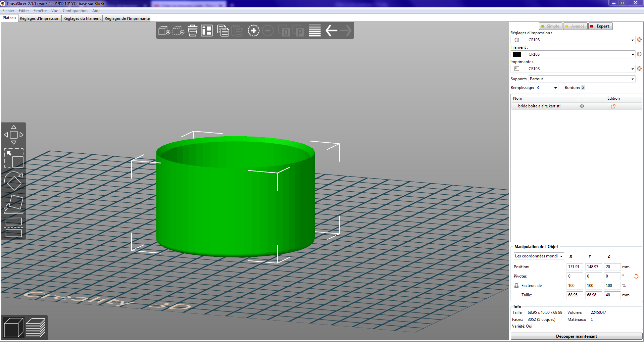644x342 pixels.
Task: Click the Redo right arrow icon
Action: coord(346,31)
